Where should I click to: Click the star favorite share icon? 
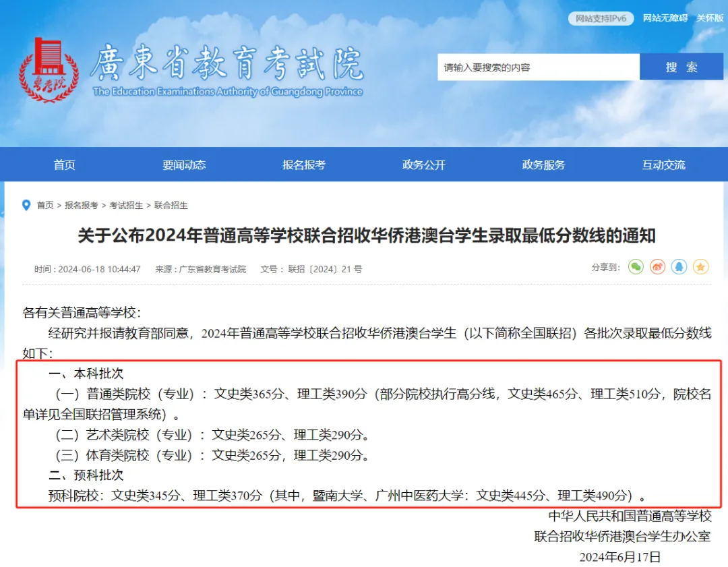tap(701, 267)
